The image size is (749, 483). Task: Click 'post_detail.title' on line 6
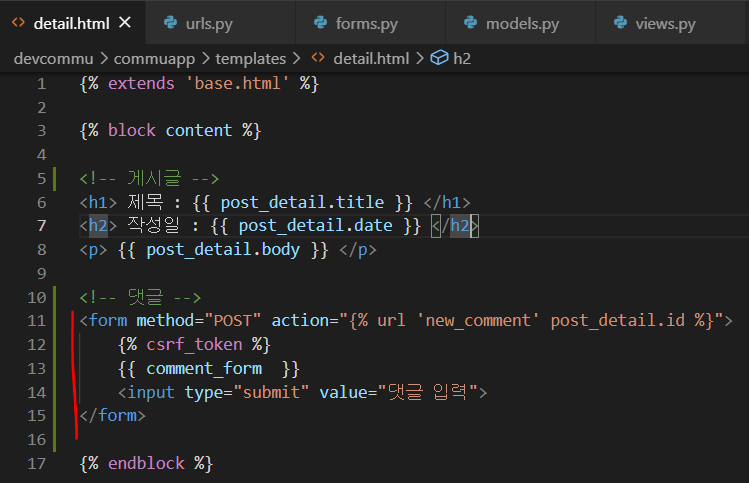302,202
